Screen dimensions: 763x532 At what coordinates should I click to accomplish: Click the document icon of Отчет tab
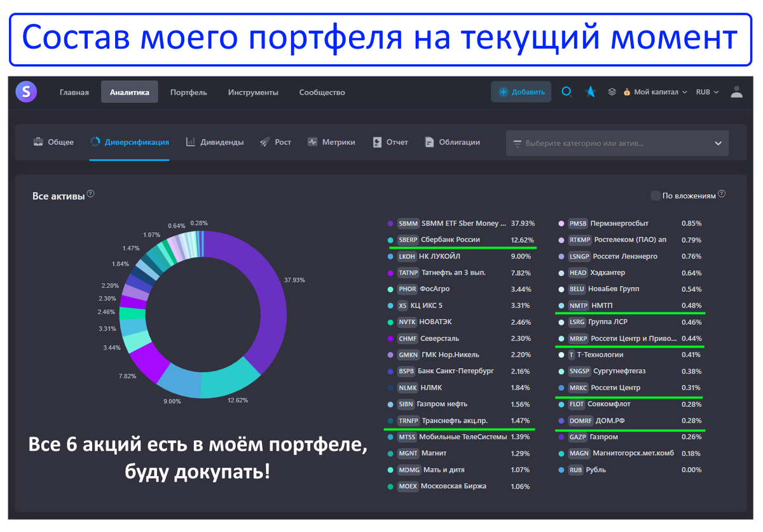click(x=377, y=142)
